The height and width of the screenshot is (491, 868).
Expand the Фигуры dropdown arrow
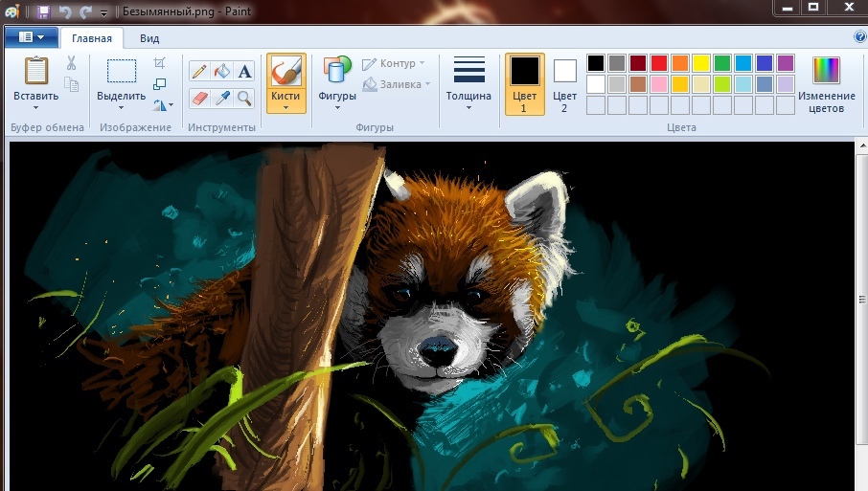click(337, 107)
